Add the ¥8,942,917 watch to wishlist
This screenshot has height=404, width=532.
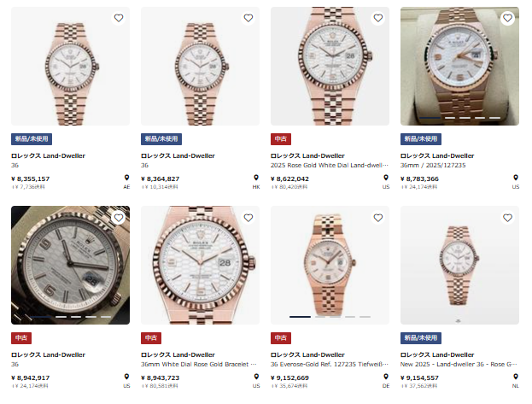pos(118,218)
